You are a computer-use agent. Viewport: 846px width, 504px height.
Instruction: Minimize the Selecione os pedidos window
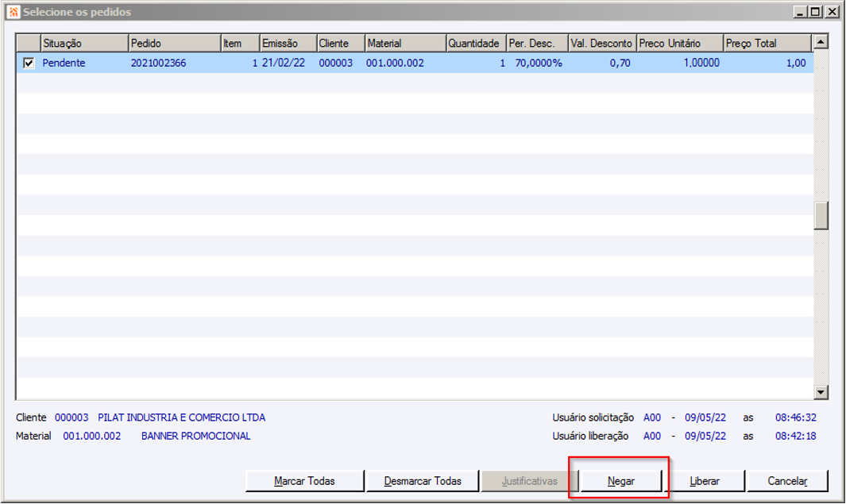[x=800, y=12]
